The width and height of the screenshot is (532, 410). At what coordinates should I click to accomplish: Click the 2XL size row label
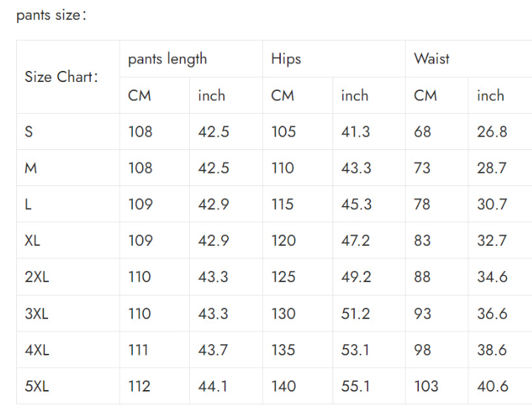pyautogui.click(x=36, y=277)
